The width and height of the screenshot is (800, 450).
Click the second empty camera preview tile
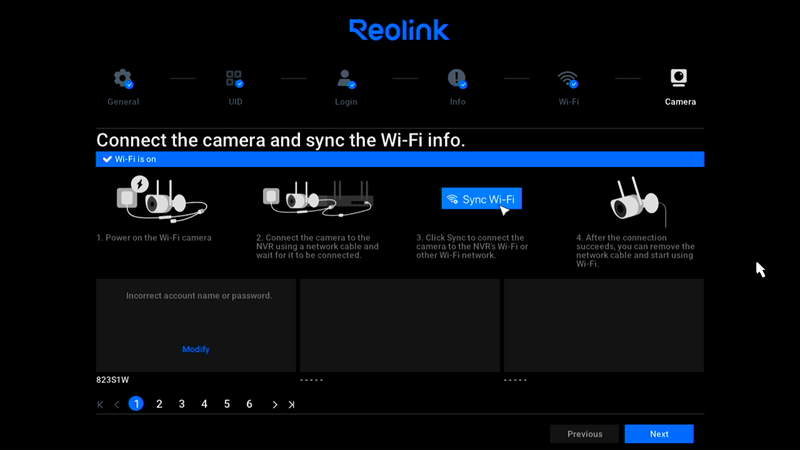tap(400, 325)
